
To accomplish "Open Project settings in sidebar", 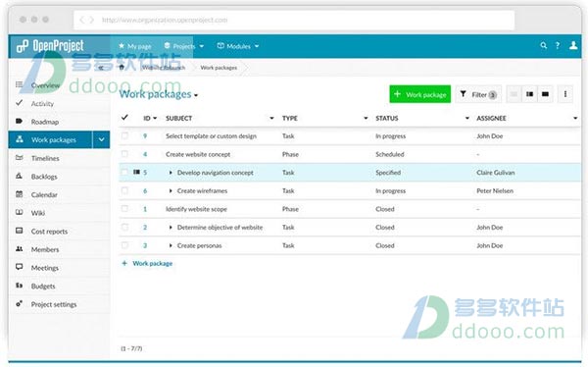I will pyautogui.click(x=54, y=304).
